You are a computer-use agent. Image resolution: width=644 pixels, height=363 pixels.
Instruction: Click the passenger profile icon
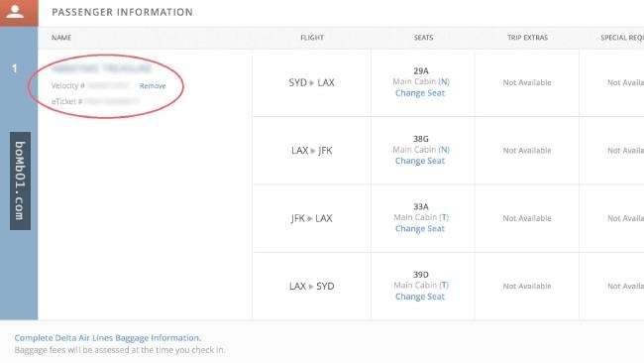pos(15,12)
